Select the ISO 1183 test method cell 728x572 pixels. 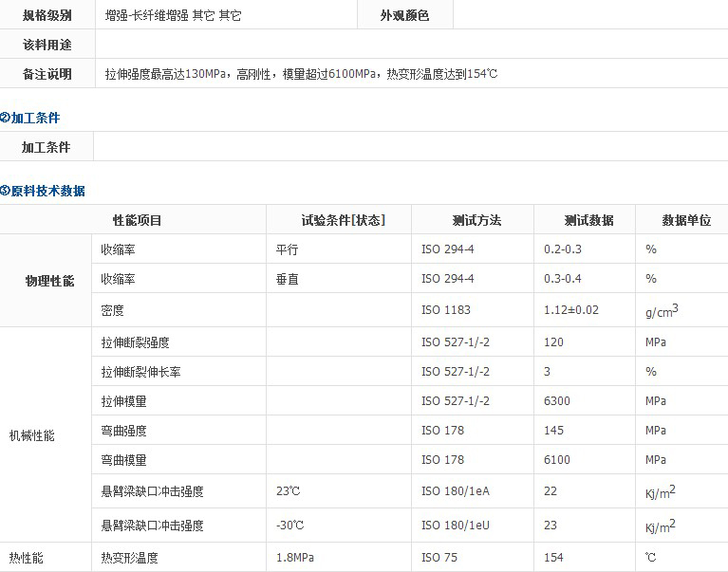pyautogui.click(x=446, y=309)
